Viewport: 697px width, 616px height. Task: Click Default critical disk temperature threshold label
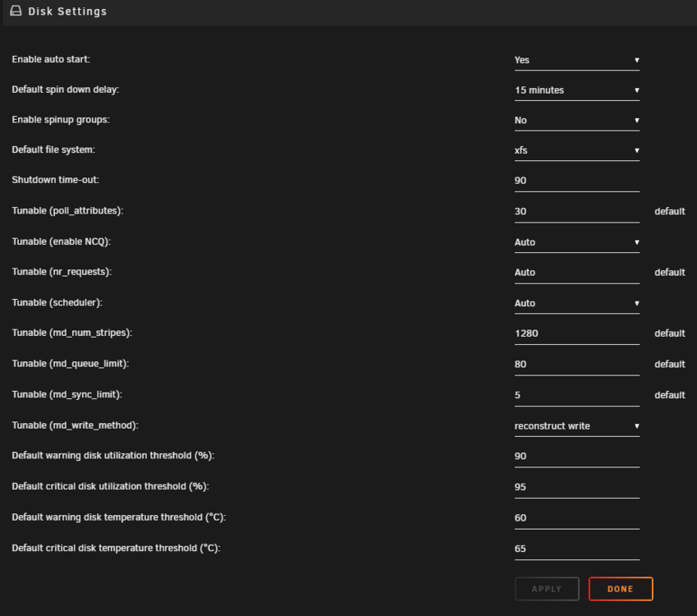click(116, 549)
